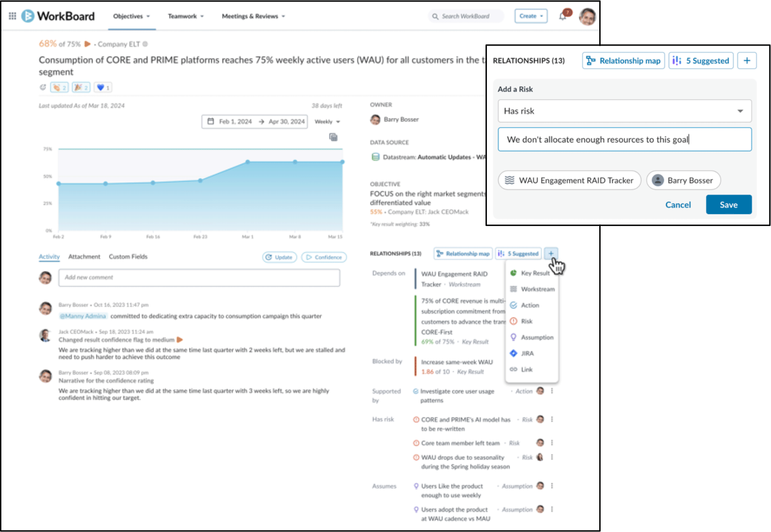Open the Create dropdown

(531, 16)
